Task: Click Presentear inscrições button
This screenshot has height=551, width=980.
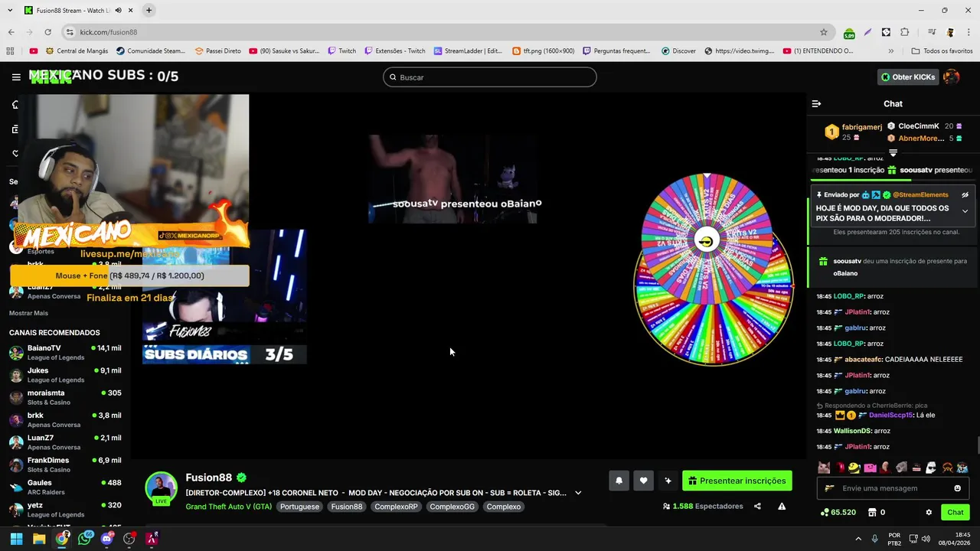Action: 737,481
